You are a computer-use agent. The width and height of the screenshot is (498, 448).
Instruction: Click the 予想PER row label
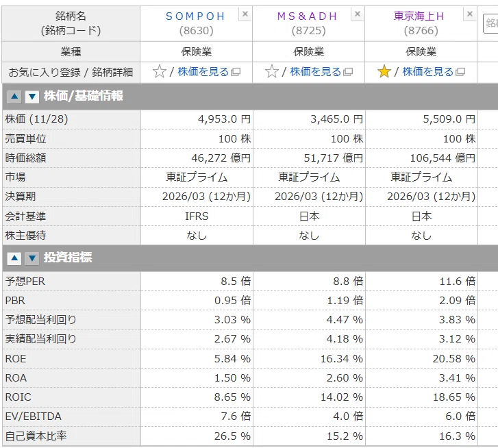[x=25, y=282]
